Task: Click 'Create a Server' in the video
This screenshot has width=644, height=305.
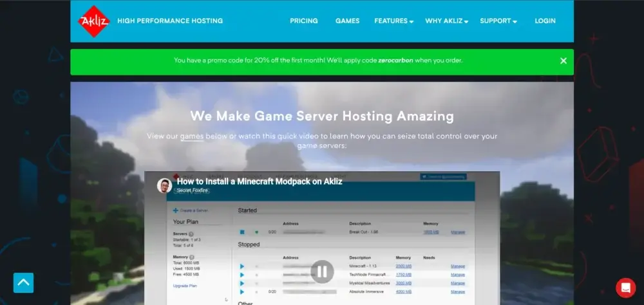Action: pos(190,210)
